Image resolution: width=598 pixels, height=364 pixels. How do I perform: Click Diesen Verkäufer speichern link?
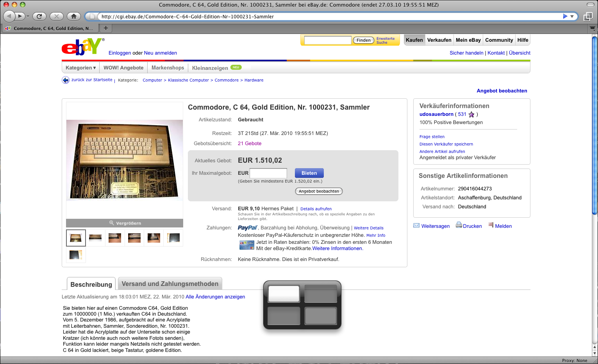[446, 144]
